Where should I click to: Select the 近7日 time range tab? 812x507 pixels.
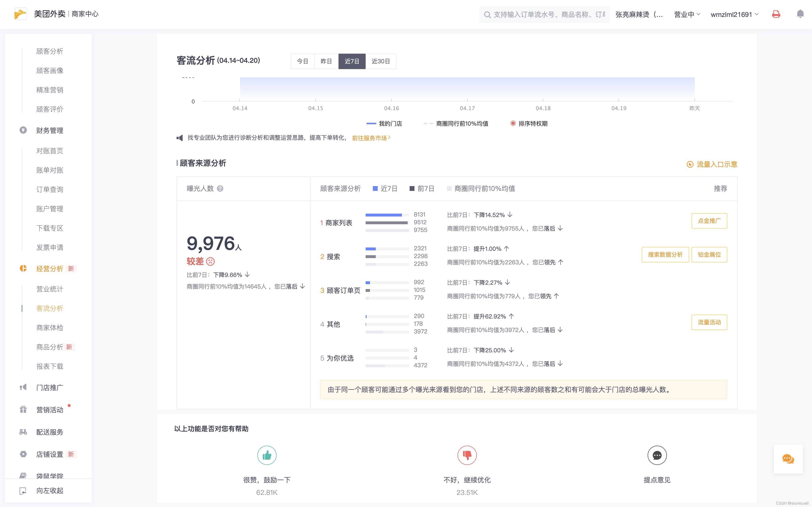point(352,61)
